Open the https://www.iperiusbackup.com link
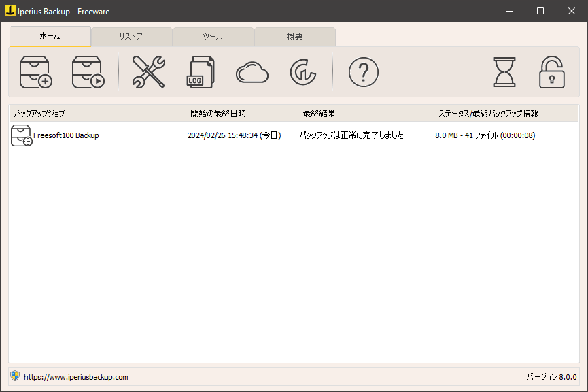The image size is (588, 392). click(76, 377)
